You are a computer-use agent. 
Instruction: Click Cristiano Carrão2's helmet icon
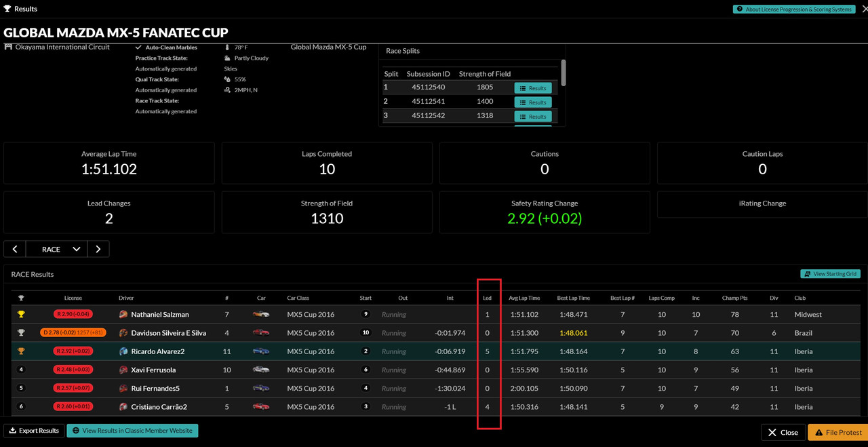click(x=123, y=407)
